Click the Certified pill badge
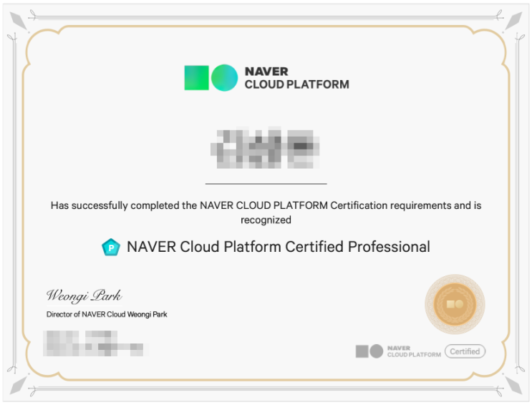Viewport: 532px width, 405px height. pyautogui.click(x=465, y=351)
